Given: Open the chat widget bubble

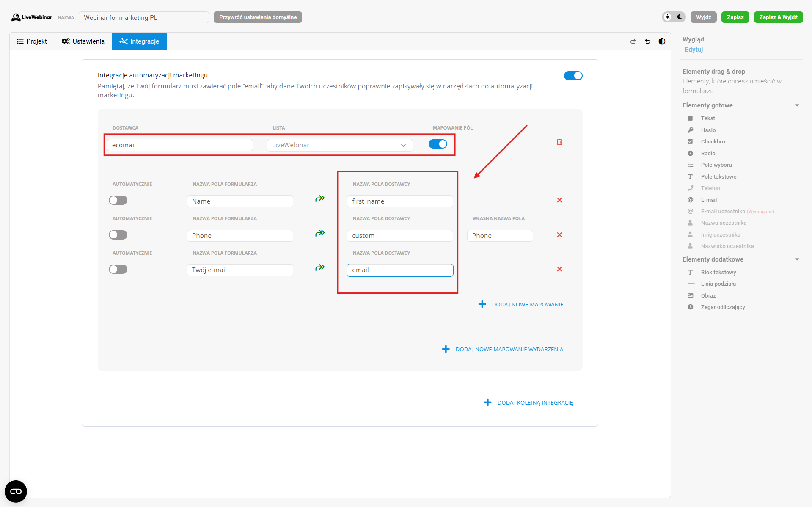Looking at the screenshot, I should coord(16,491).
